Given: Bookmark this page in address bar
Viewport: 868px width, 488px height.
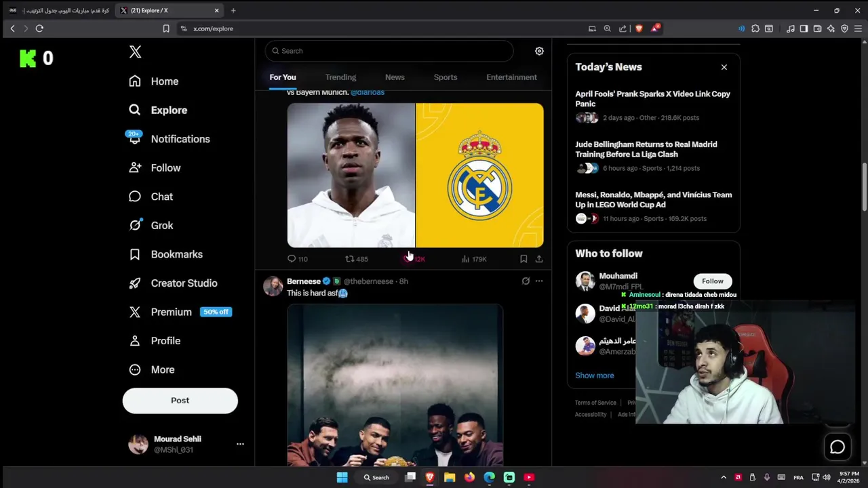Looking at the screenshot, I should coord(166,28).
